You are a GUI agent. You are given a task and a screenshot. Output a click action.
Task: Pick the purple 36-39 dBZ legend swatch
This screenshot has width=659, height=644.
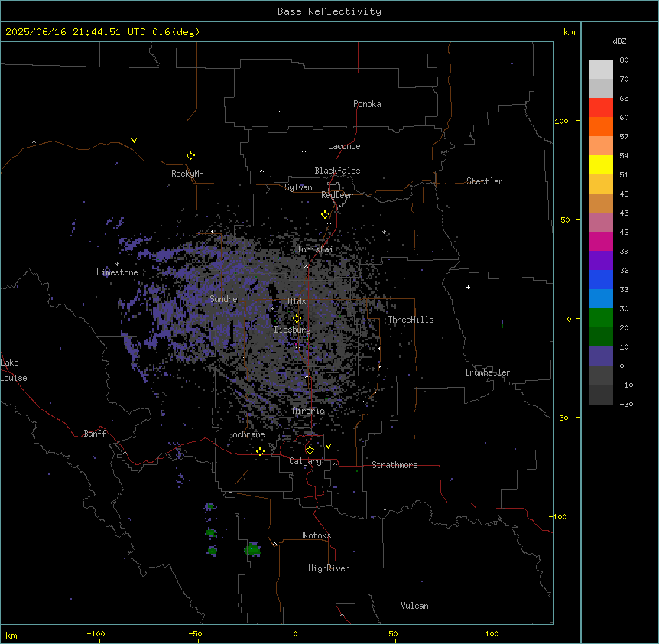pos(601,260)
